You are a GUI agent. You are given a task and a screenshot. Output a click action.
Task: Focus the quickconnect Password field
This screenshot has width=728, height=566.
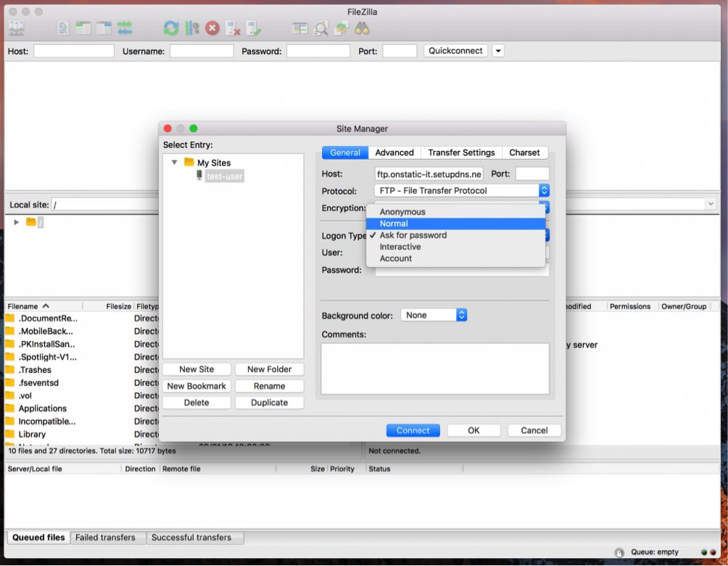pyautogui.click(x=318, y=51)
